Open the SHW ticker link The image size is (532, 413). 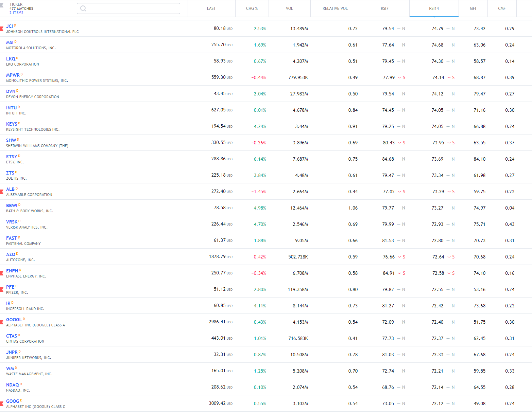click(x=11, y=140)
